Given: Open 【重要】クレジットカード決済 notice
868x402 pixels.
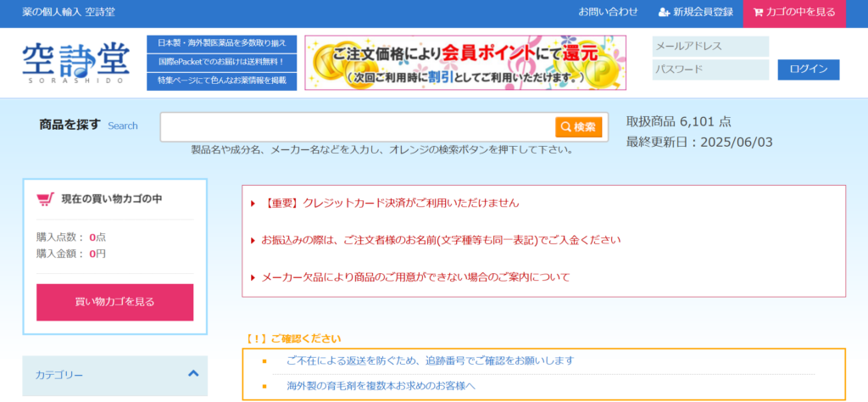Looking at the screenshot, I should [392, 204].
